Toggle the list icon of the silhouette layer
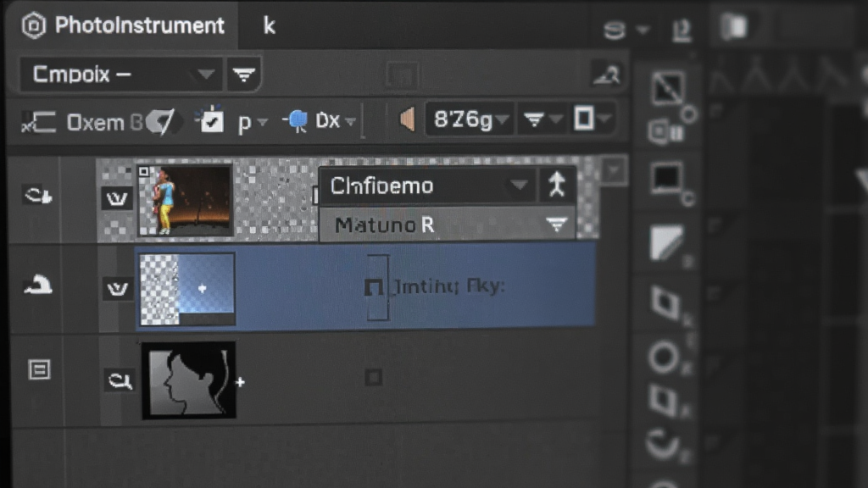 [39, 369]
